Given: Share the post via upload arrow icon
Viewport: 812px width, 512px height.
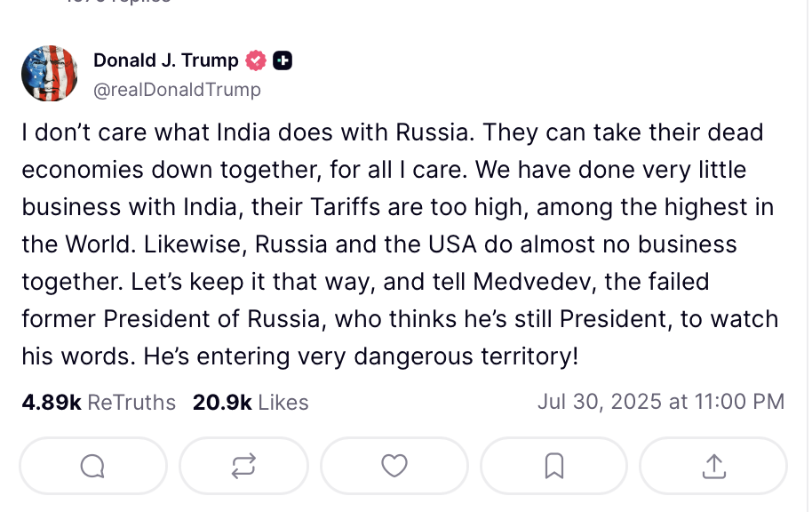Looking at the screenshot, I should (x=713, y=466).
